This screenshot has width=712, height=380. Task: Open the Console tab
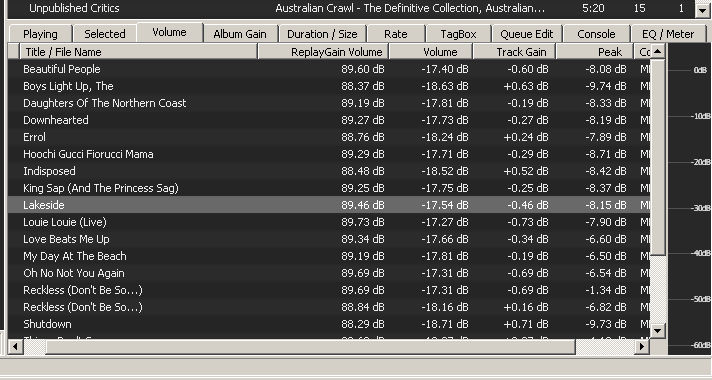596,34
